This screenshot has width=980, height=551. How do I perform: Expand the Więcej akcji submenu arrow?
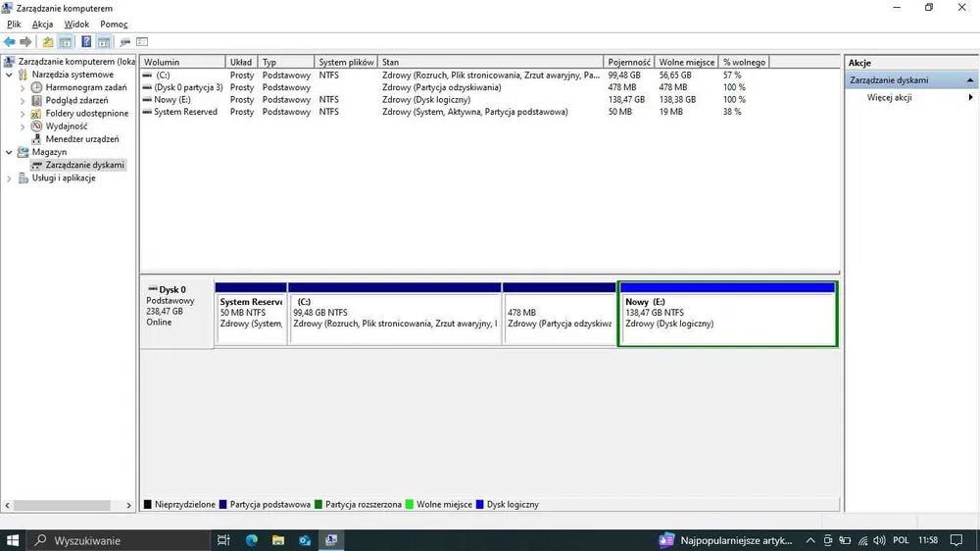pyautogui.click(x=970, y=98)
